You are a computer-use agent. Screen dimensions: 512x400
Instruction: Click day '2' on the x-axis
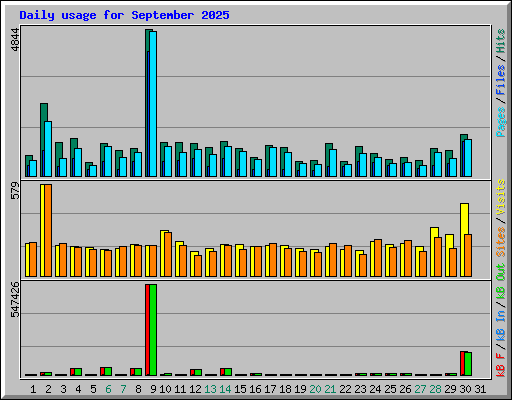48,389
